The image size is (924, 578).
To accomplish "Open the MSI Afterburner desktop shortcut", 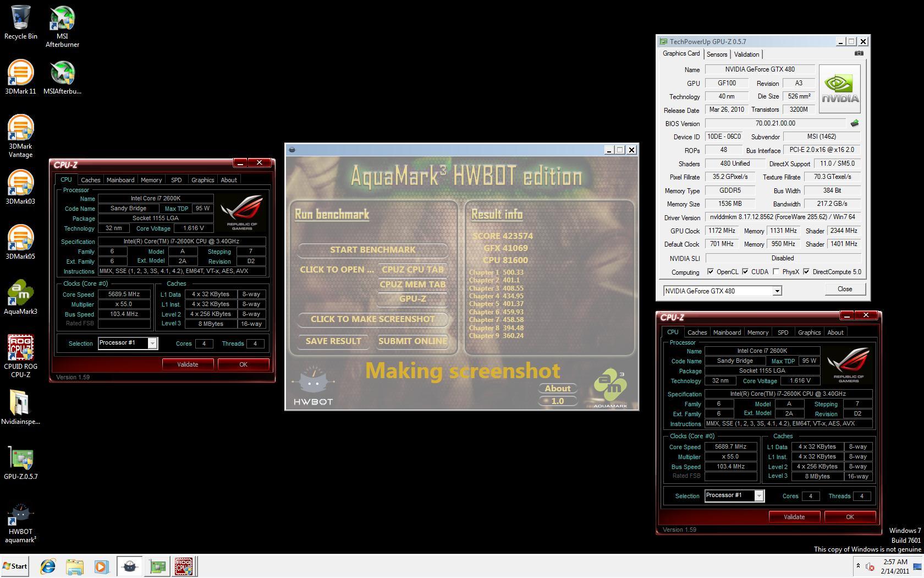I will coord(62,26).
